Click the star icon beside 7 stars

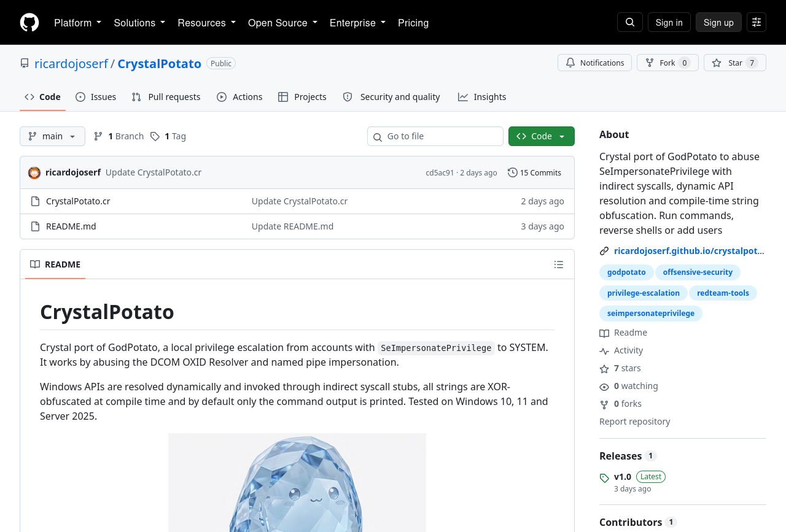coord(604,369)
